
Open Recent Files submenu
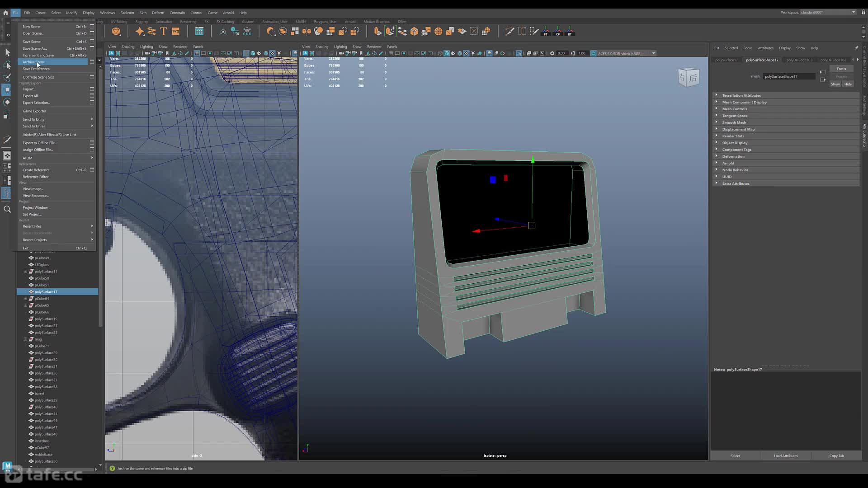click(x=57, y=226)
